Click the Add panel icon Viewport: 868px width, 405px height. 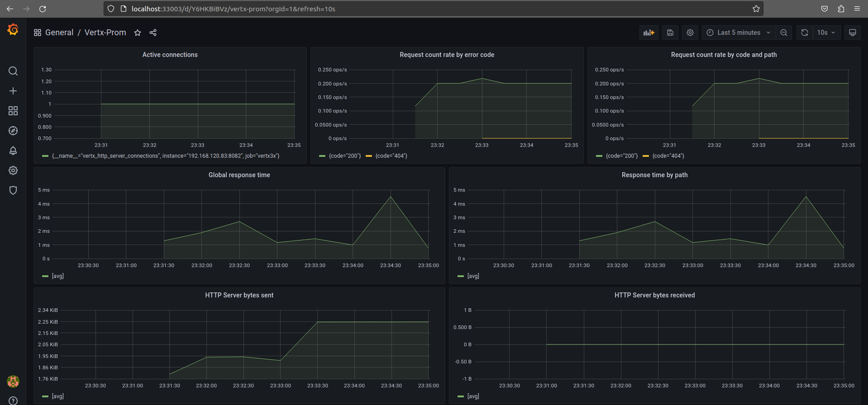[649, 33]
